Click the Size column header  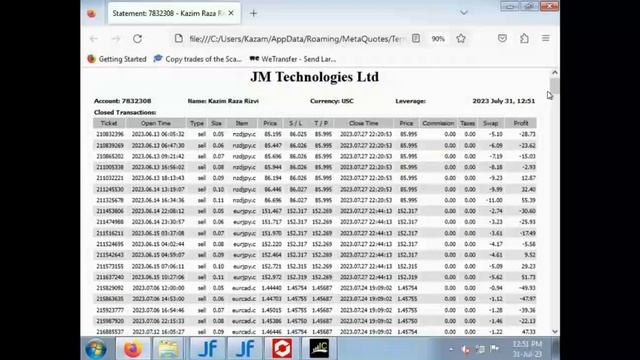click(216, 123)
